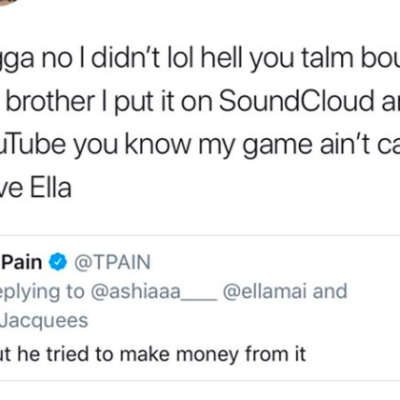The image size is (400, 400).
Task: Click the 'uTube' word in the tweet
Action: [x=33, y=144]
